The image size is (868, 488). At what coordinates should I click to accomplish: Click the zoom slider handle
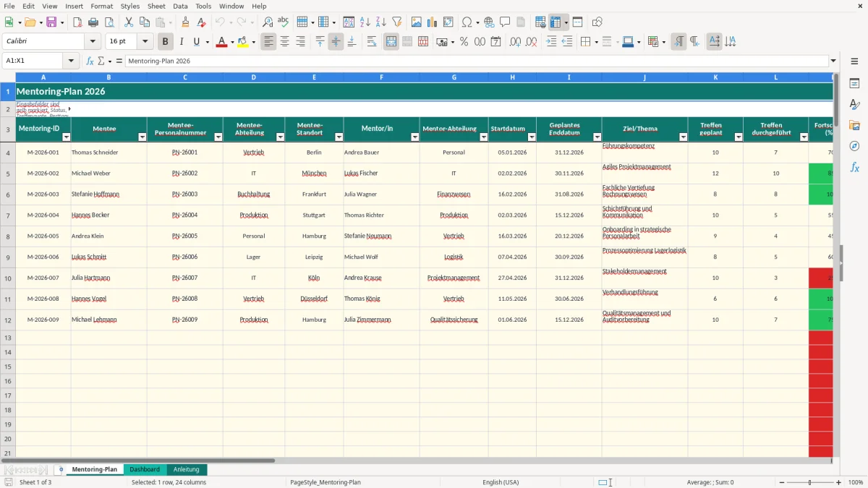810,482
